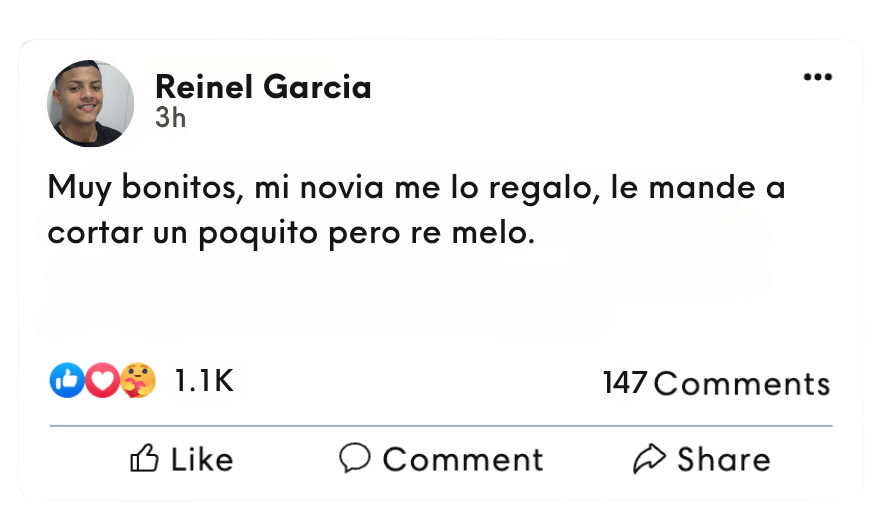Open the 147 Comments link

click(x=716, y=383)
